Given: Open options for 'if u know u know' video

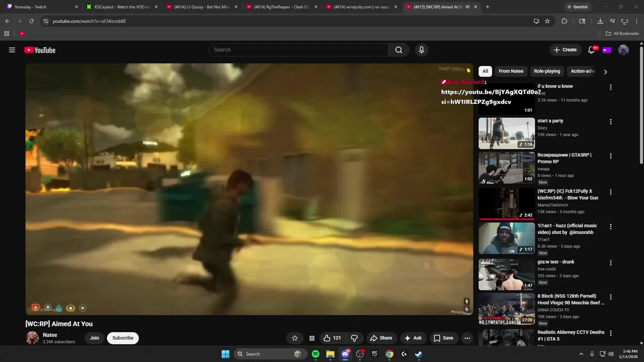Looking at the screenshot, I should coord(611,87).
